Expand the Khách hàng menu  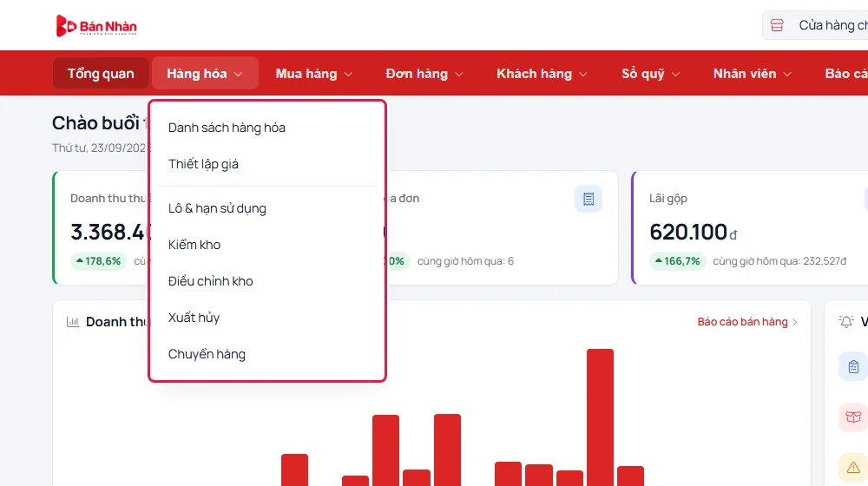(542, 74)
